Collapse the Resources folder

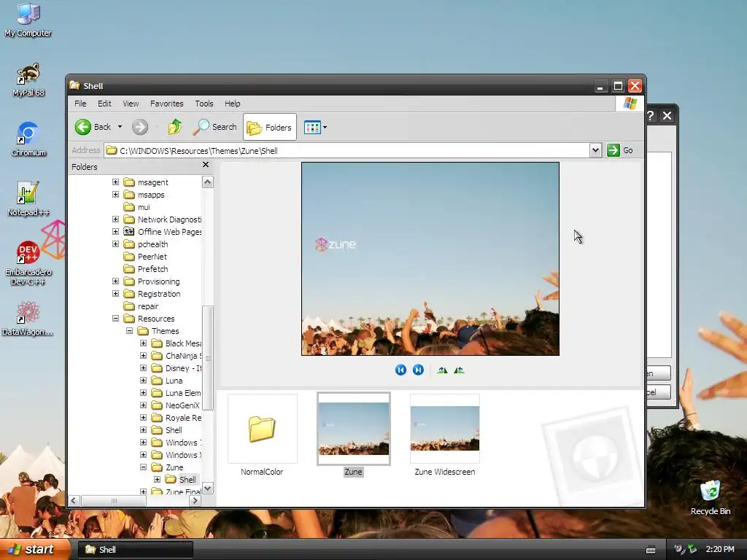(x=115, y=318)
